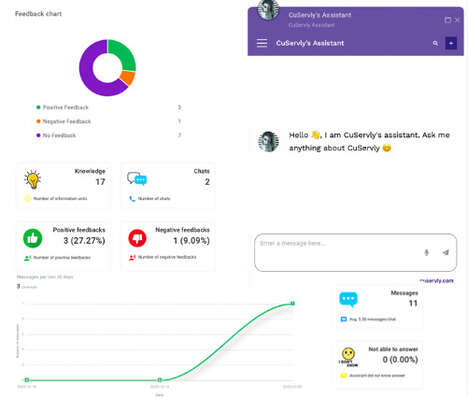Click the Chats value 2
The width and height of the screenshot is (468, 397).
click(x=207, y=182)
